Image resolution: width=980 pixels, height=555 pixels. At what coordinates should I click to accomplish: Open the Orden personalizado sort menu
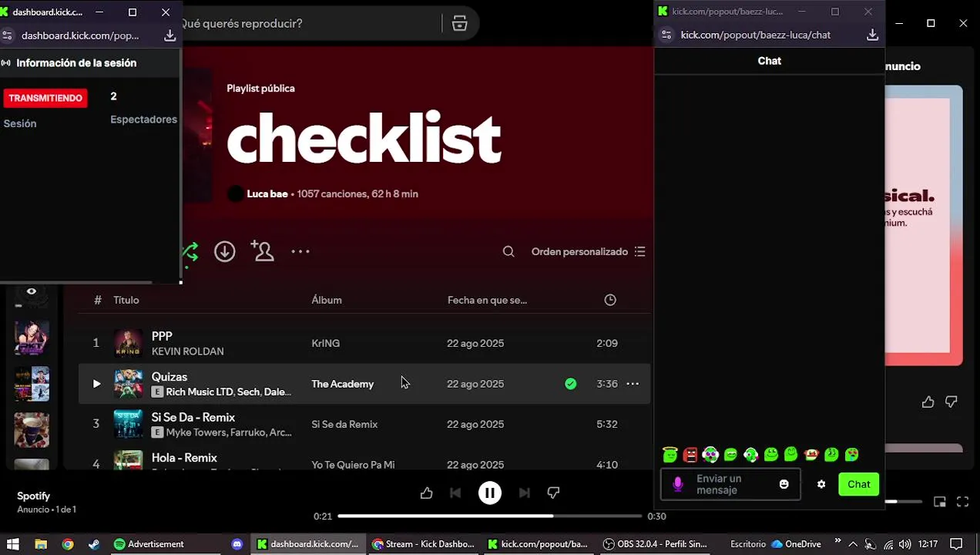(x=588, y=251)
